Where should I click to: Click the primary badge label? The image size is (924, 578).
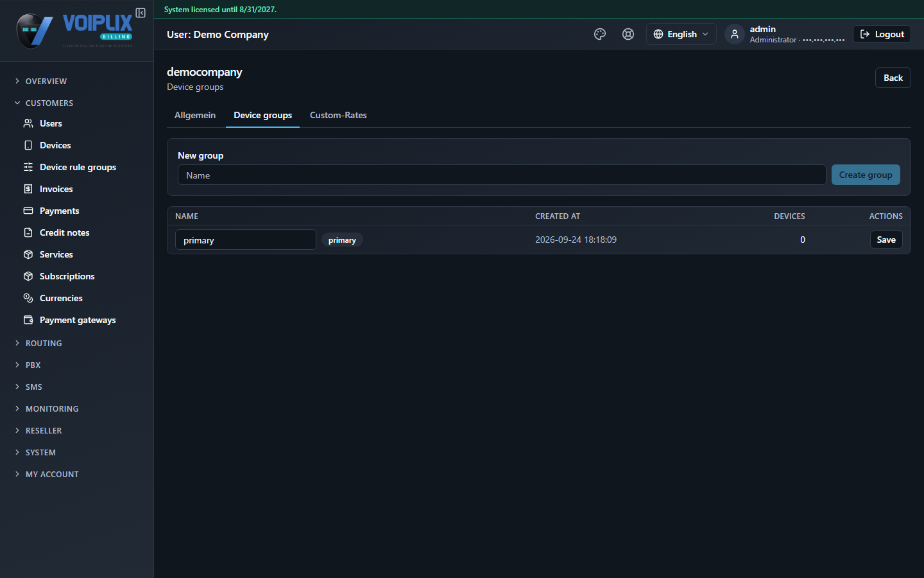[342, 240]
